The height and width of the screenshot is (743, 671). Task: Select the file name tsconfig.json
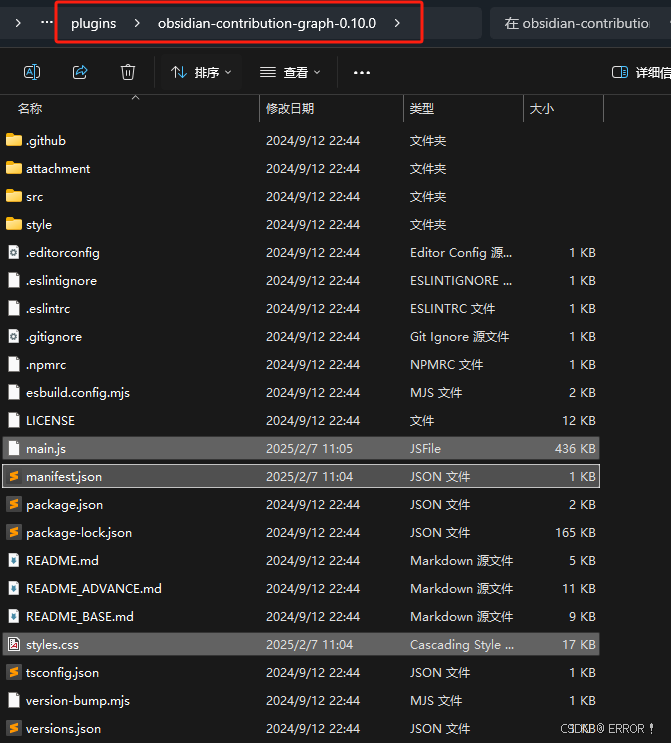pyautogui.click(x=63, y=673)
